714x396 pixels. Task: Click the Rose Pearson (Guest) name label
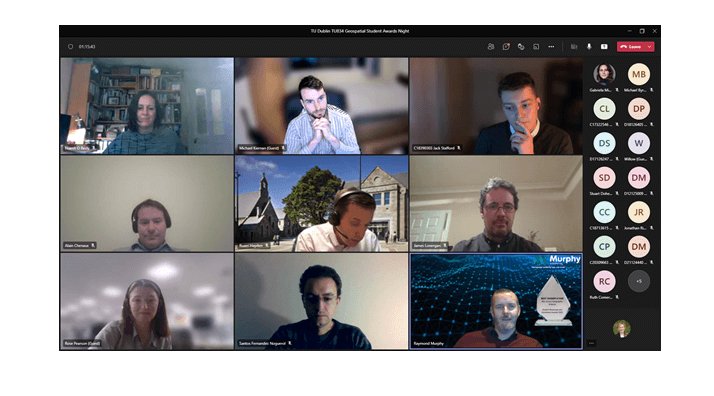(x=82, y=343)
